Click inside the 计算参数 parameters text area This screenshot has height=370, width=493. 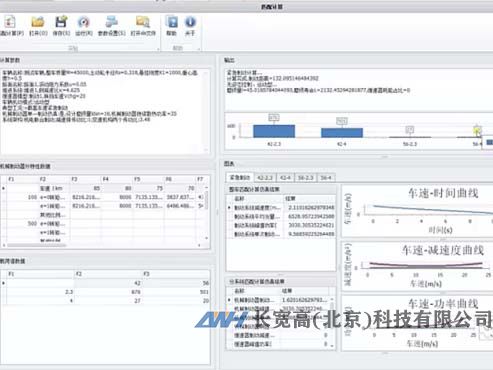pyautogui.click(x=105, y=111)
